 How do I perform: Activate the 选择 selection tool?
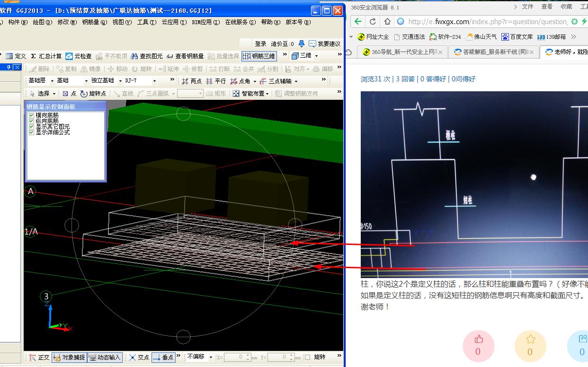pyautogui.click(x=40, y=94)
